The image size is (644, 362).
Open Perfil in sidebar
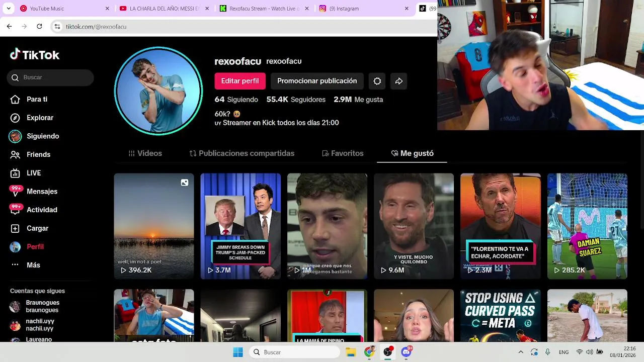click(27, 247)
